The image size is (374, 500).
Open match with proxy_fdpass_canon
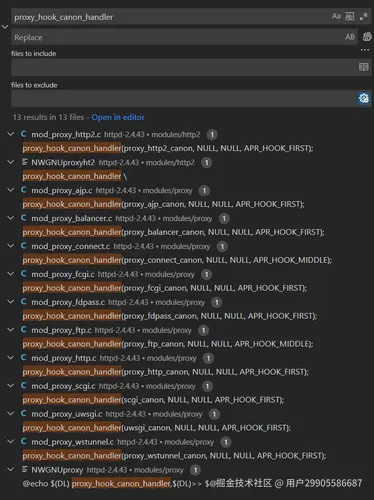point(170,316)
